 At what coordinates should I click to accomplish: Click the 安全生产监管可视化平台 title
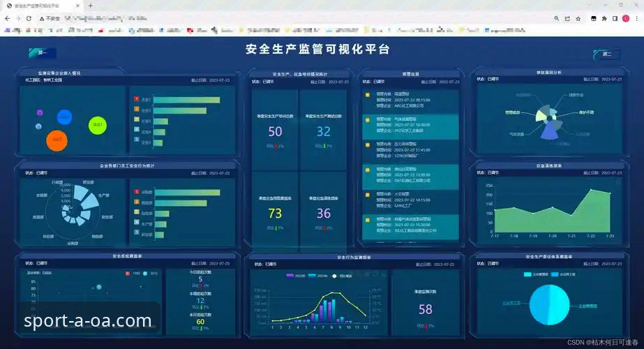coord(317,50)
